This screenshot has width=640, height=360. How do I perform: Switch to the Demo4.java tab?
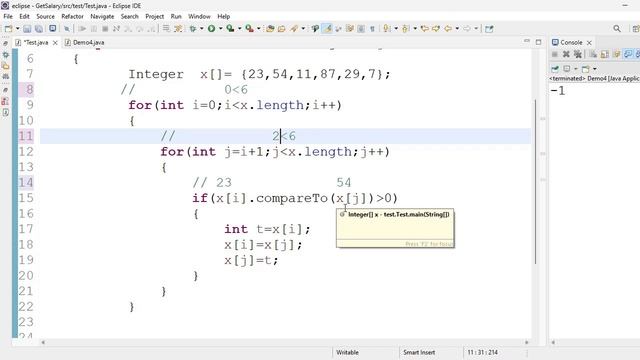click(x=84, y=42)
